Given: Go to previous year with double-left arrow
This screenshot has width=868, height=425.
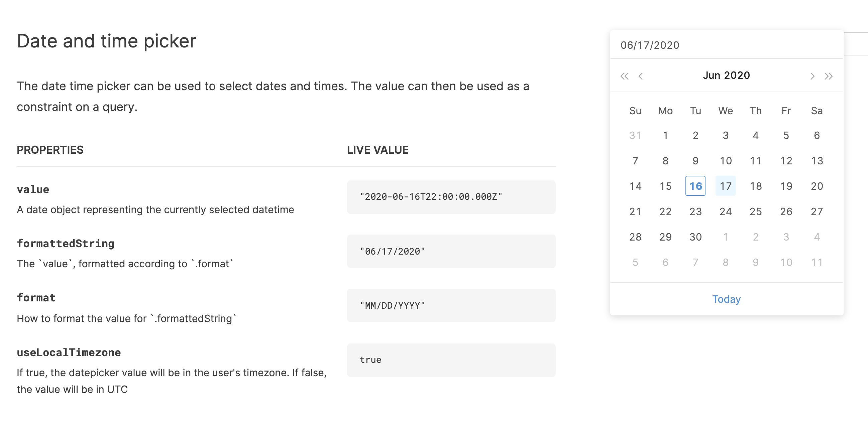Looking at the screenshot, I should coord(624,76).
